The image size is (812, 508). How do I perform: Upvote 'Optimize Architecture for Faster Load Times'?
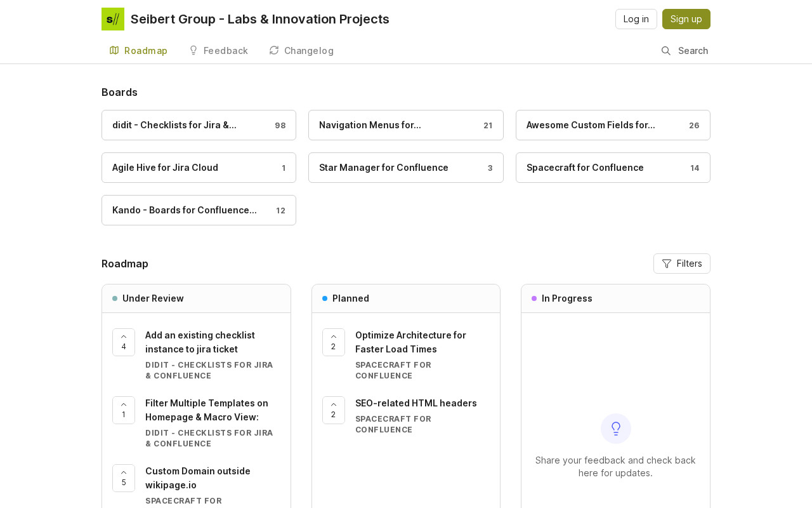point(334,342)
